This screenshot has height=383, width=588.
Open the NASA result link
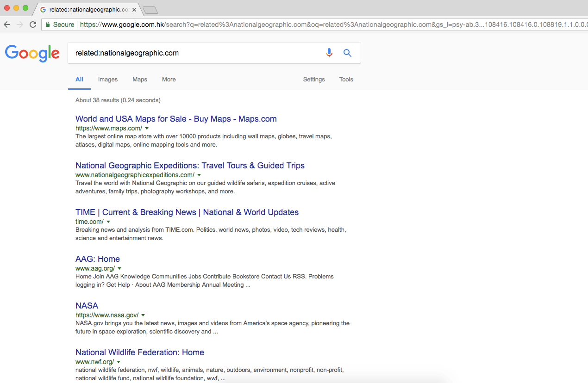click(x=87, y=306)
